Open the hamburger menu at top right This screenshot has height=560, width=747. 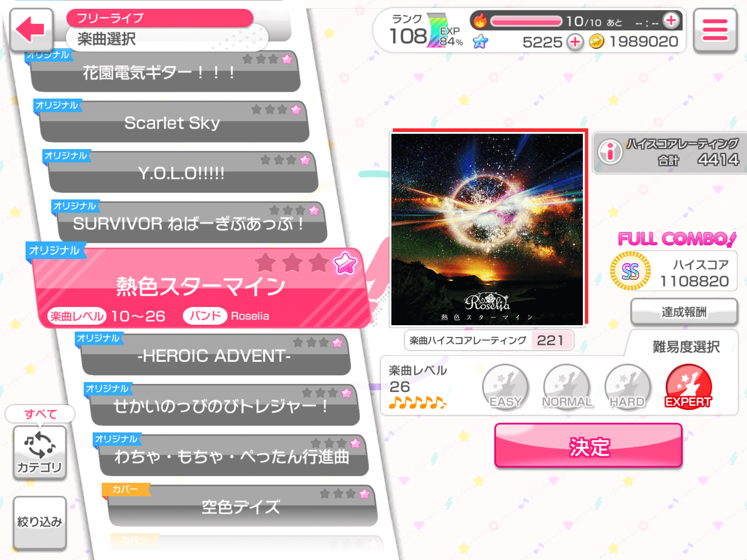715,31
